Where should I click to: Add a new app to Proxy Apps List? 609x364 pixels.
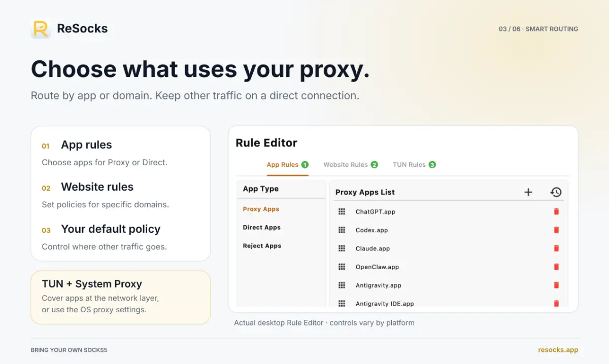tap(528, 192)
